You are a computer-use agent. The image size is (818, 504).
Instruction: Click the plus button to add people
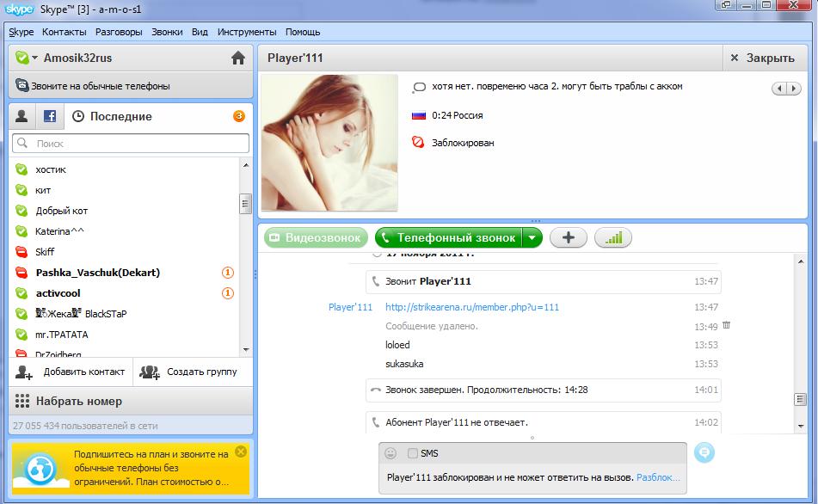point(568,238)
